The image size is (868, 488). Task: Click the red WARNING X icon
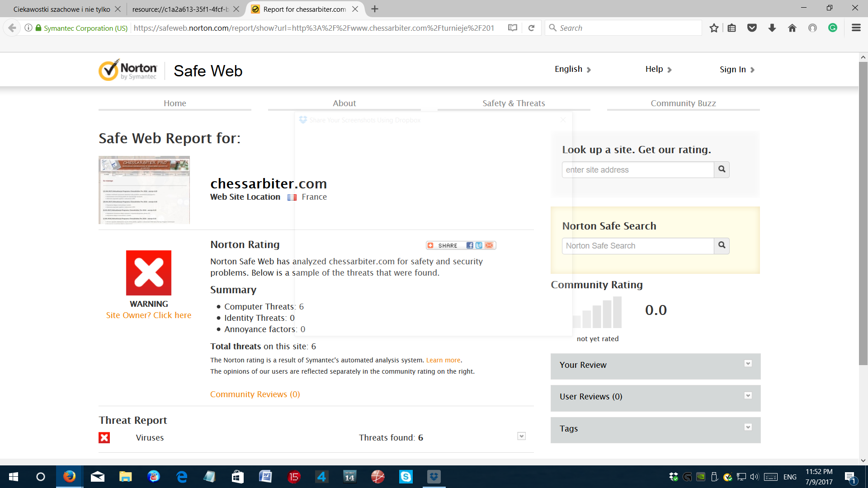149,273
